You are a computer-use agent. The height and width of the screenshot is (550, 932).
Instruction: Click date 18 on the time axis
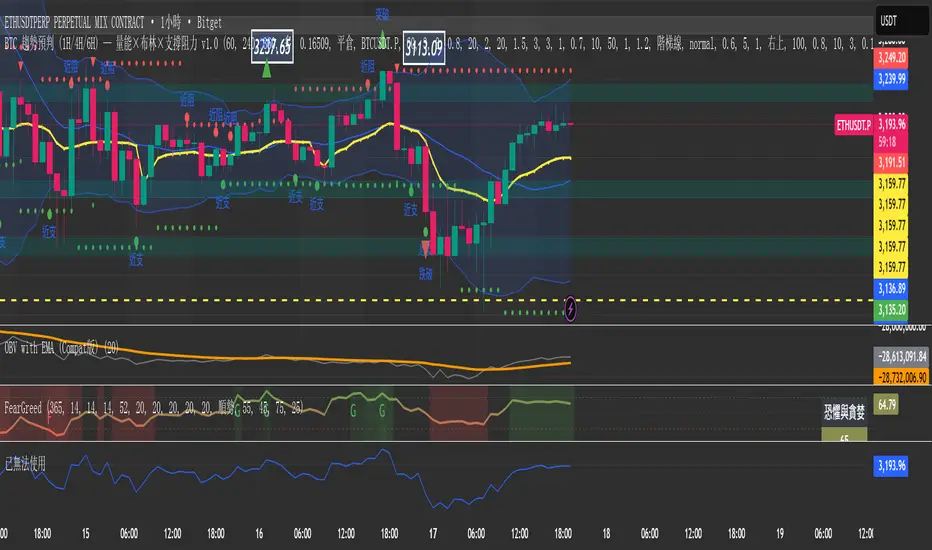606,533
